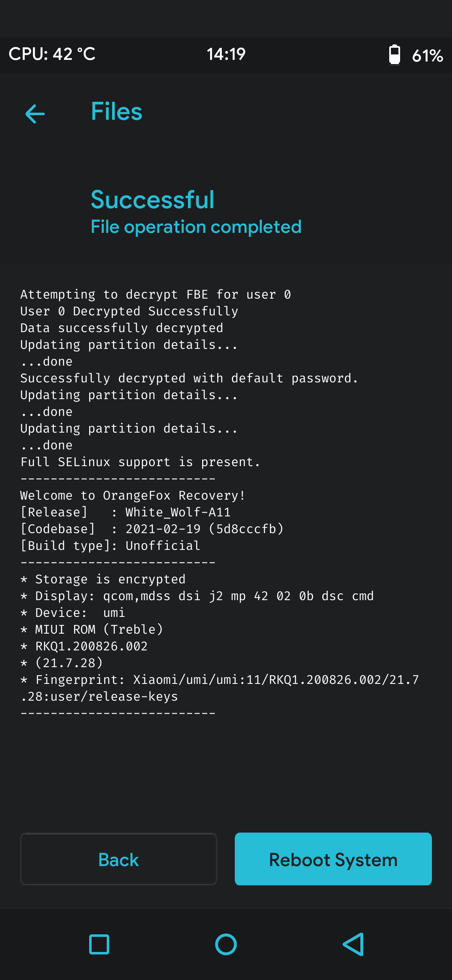Click the Reboot System button
Image resolution: width=452 pixels, height=980 pixels.
click(x=333, y=859)
